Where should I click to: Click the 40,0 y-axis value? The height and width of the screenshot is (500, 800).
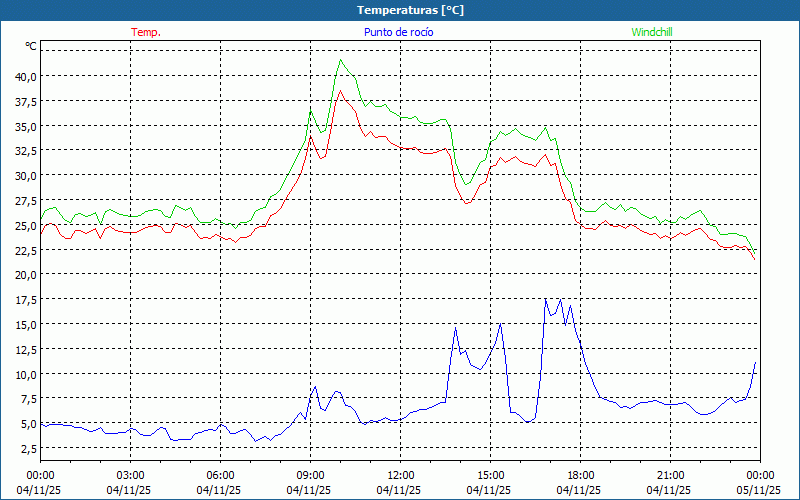tap(25, 76)
